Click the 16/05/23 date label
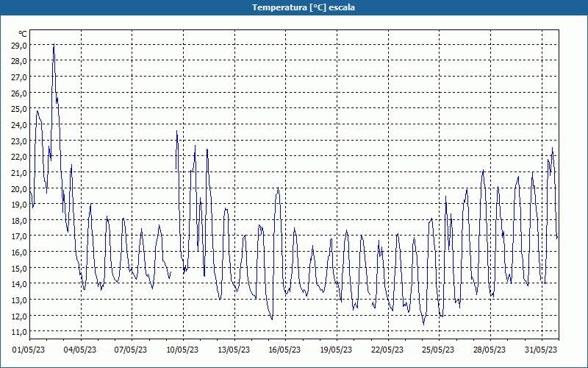 click(x=284, y=350)
